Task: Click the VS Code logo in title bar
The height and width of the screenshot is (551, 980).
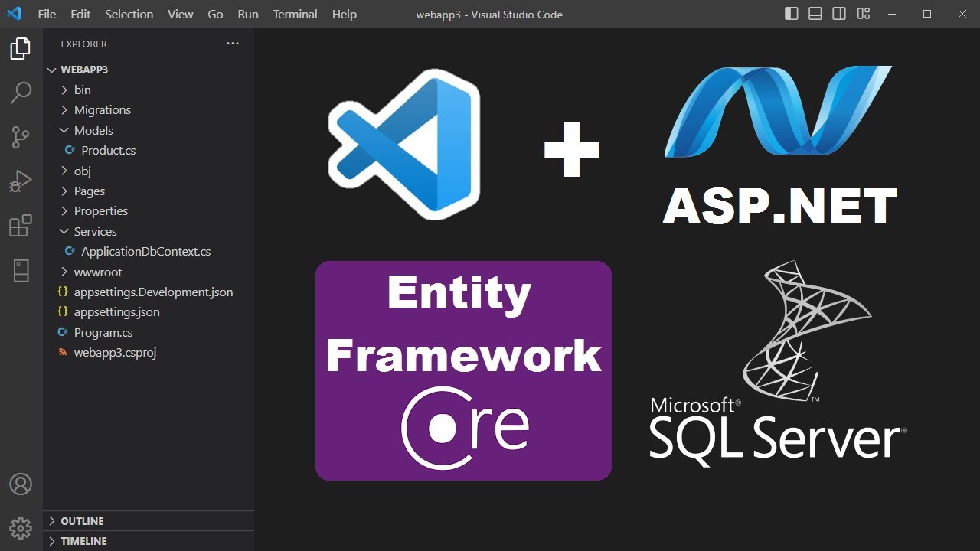Action: tap(14, 14)
